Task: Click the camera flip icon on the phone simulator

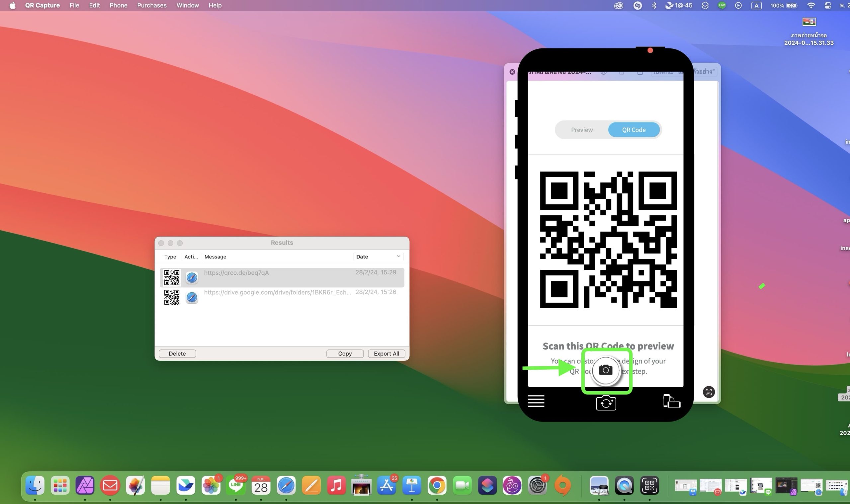Action: 607,403
